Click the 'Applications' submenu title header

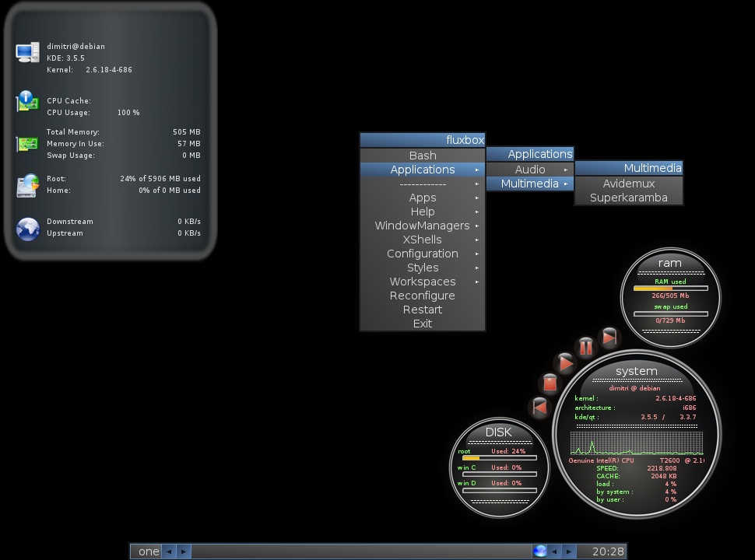tap(529, 154)
